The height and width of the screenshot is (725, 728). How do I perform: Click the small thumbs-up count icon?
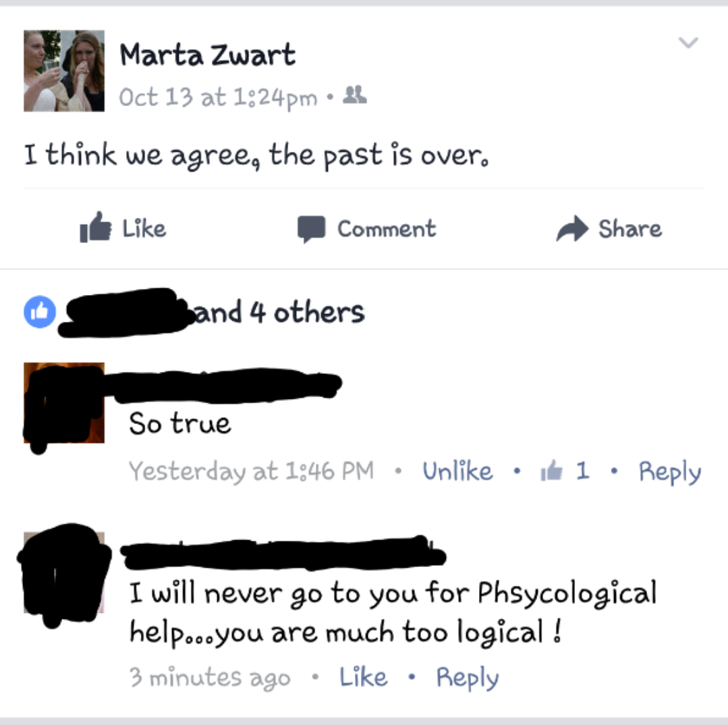[552, 470]
